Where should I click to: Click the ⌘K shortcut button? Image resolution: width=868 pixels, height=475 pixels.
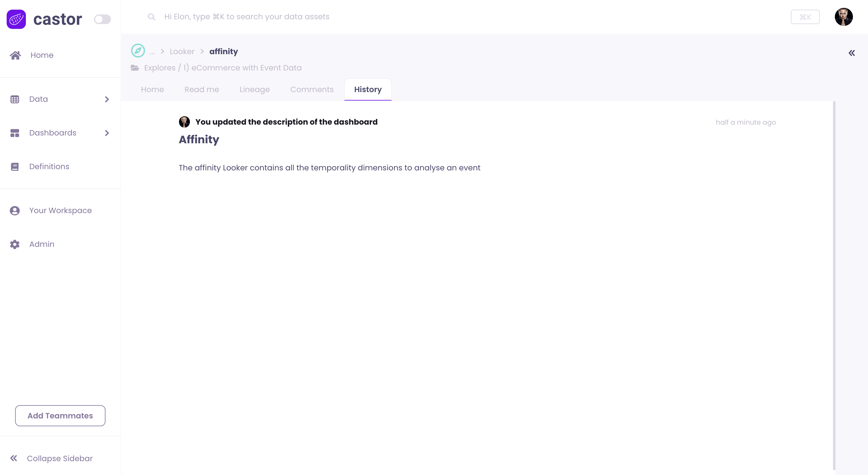click(x=805, y=17)
